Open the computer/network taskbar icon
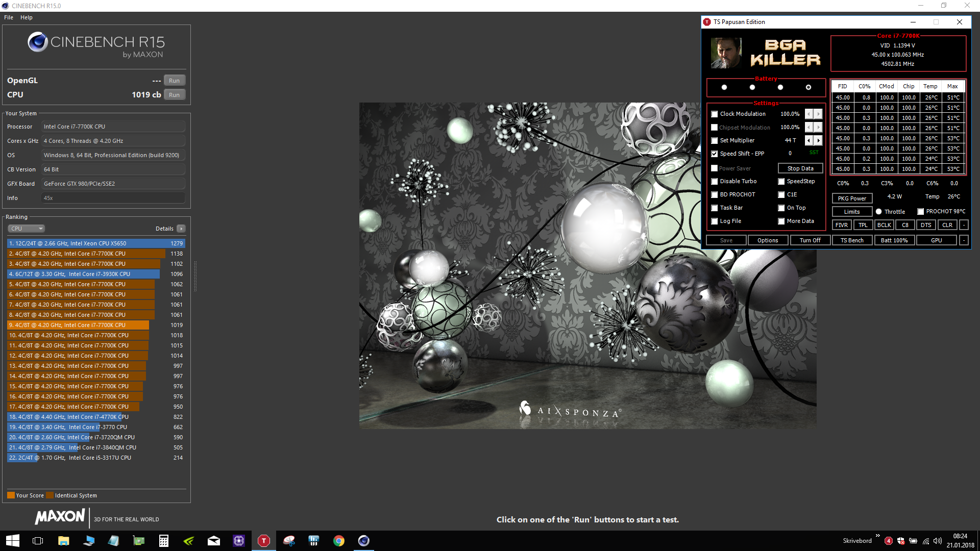 pos(88,541)
